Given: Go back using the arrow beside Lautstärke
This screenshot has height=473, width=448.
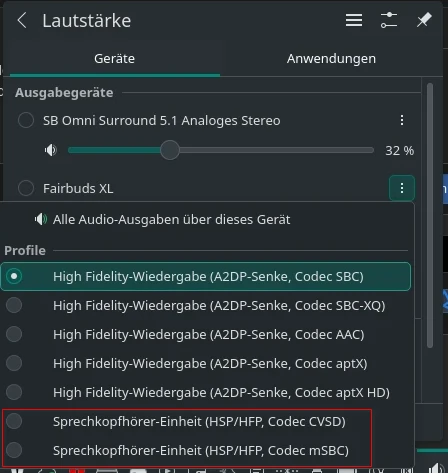Looking at the screenshot, I should tap(22, 21).
